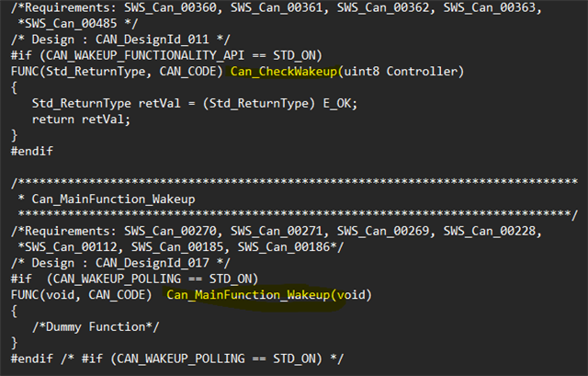Click the final '#endif' with trailing comment
The height and width of the screenshot is (376, 588).
[x=177, y=359]
